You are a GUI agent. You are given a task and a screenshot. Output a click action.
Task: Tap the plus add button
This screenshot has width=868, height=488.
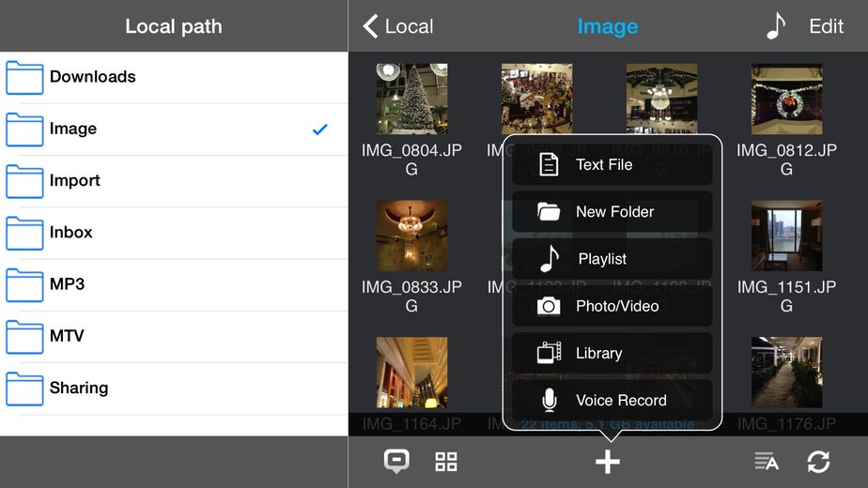tap(607, 462)
